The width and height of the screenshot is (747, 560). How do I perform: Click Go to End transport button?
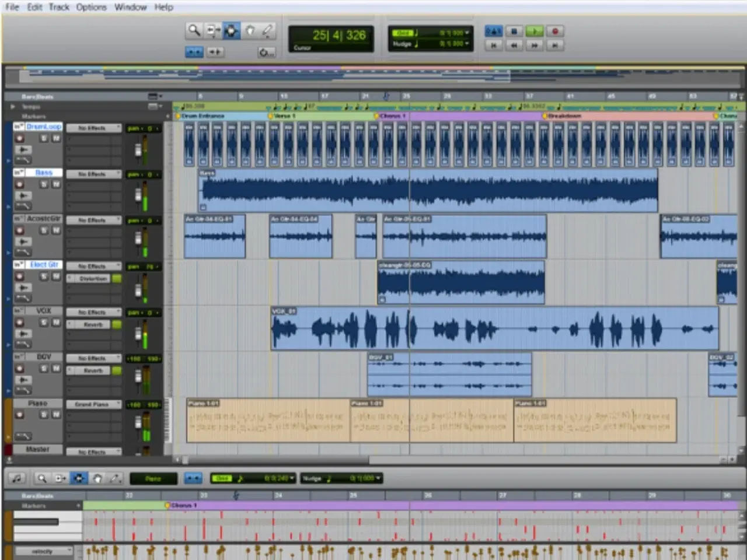(x=555, y=45)
